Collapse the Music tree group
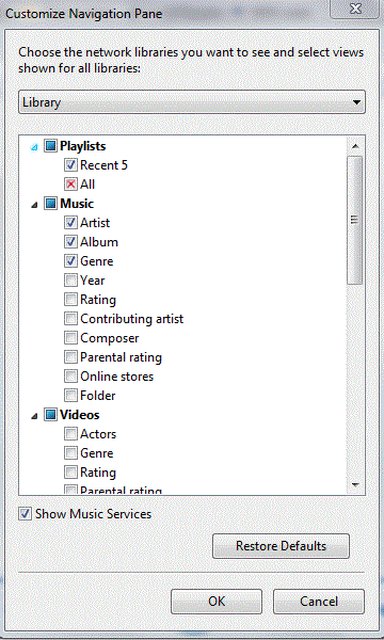Image resolution: width=384 pixels, height=640 pixels. pyautogui.click(x=35, y=205)
